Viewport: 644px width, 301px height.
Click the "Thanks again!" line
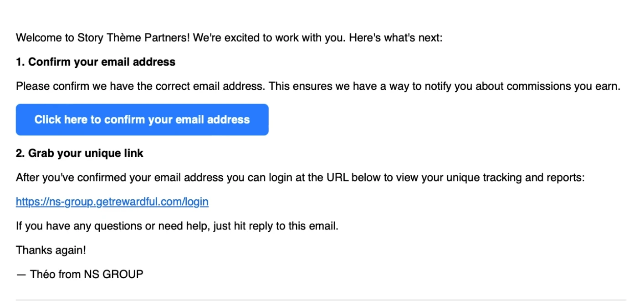coord(51,250)
